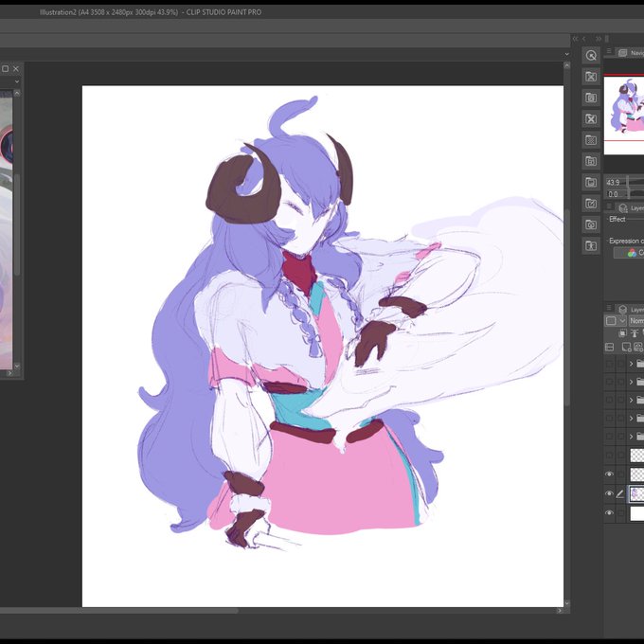The image size is (644, 644).
Task: Select the transparent layer thumbnail above current
Action: [637, 474]
